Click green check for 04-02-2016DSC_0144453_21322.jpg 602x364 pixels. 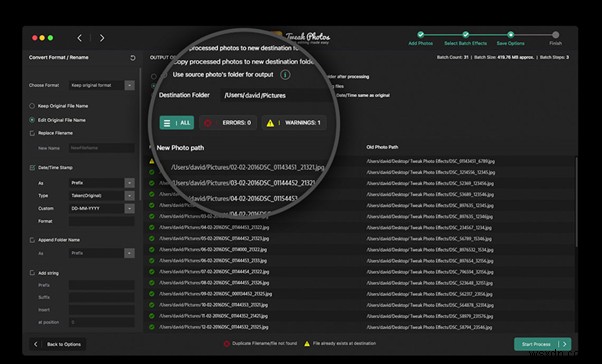click(x=152, y=227)
